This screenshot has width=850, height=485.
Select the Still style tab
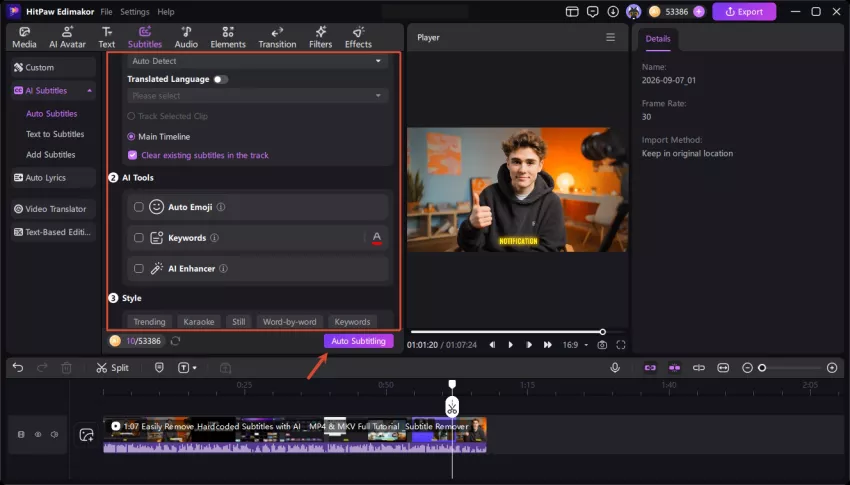coord(239,321)
